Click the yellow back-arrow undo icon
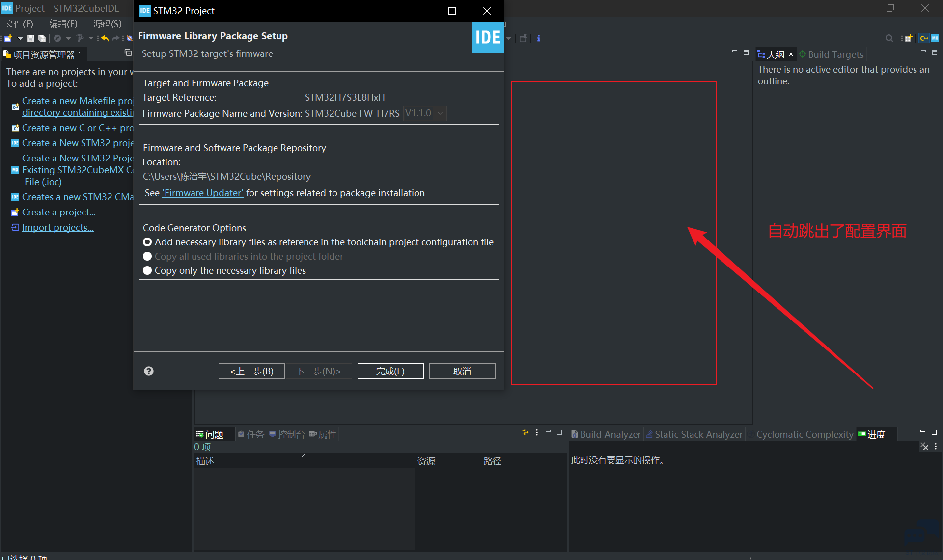Viewport: 943px width, 560px height. tap(105, 38)
